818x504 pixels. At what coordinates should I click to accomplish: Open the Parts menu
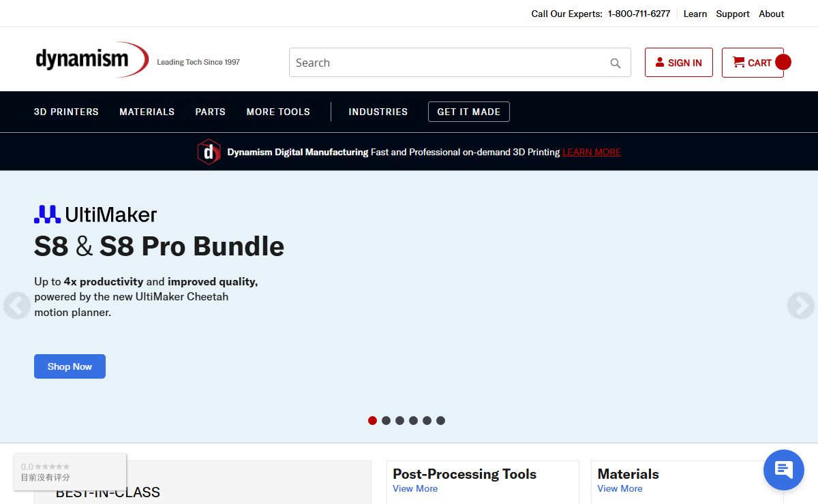click(211, 112)
